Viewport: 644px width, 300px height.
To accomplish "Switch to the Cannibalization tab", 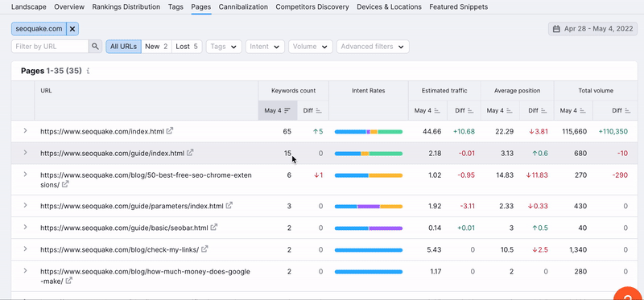I will [x=243, y=7].
